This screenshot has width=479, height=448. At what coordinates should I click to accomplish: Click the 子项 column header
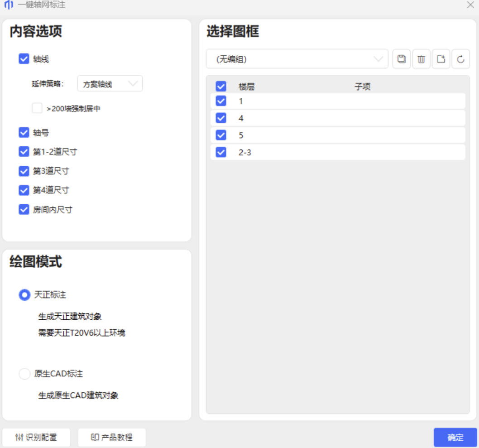pyautogui.click(x=362, y=87)
